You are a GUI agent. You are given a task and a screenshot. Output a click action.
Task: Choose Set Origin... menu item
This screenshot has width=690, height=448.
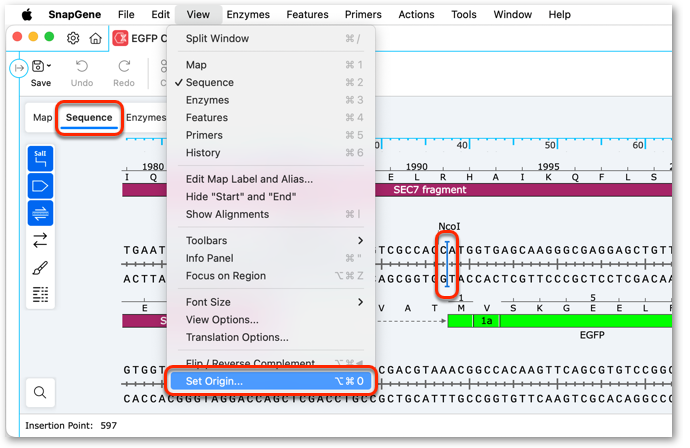coord(271,381)
